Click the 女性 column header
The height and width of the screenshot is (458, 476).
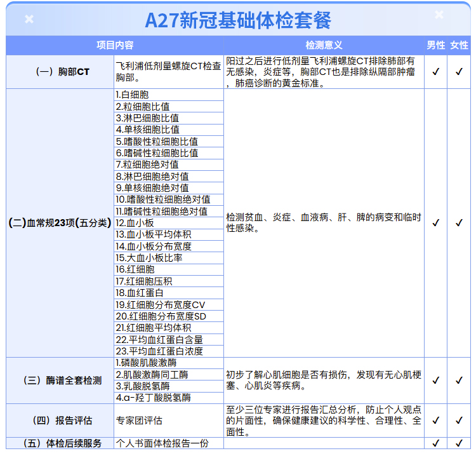[x=459, y=46]
